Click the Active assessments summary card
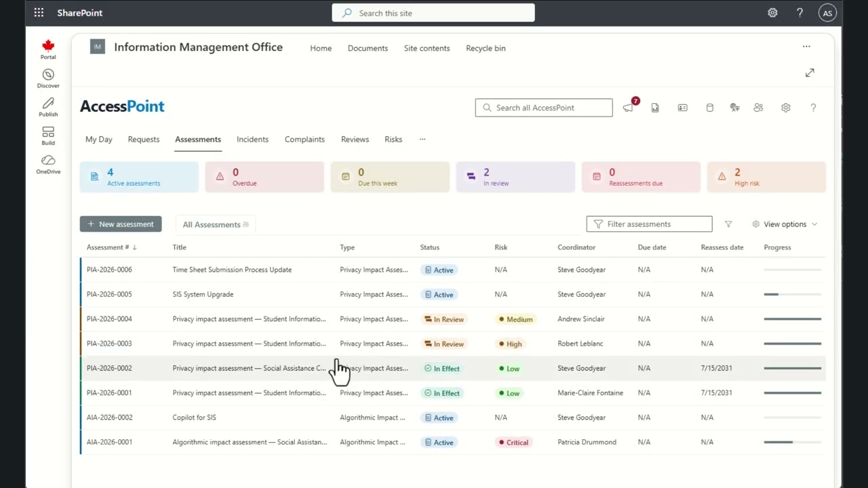 (139, 177)
